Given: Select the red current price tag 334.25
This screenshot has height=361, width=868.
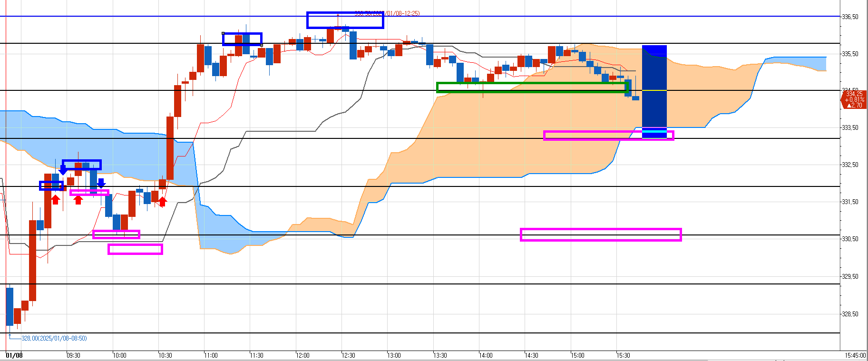Looking at the screenshot, I should click(854, 99).
